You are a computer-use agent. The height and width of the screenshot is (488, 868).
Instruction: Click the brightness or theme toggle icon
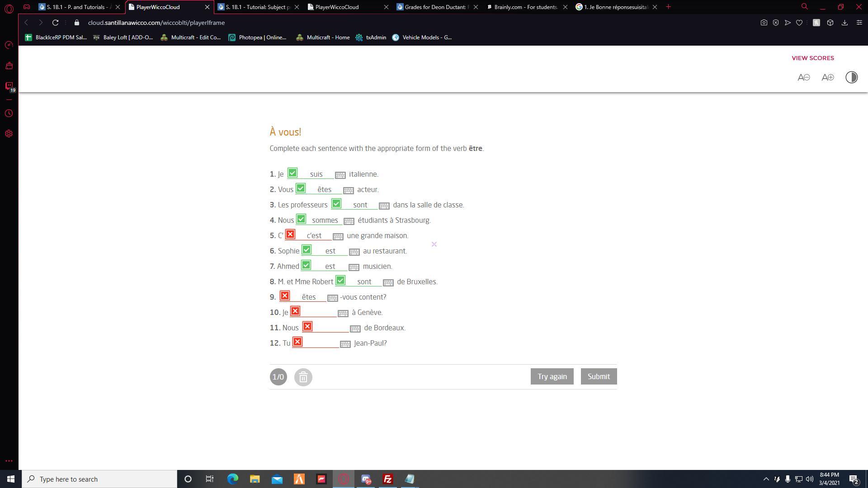(852, 77)
